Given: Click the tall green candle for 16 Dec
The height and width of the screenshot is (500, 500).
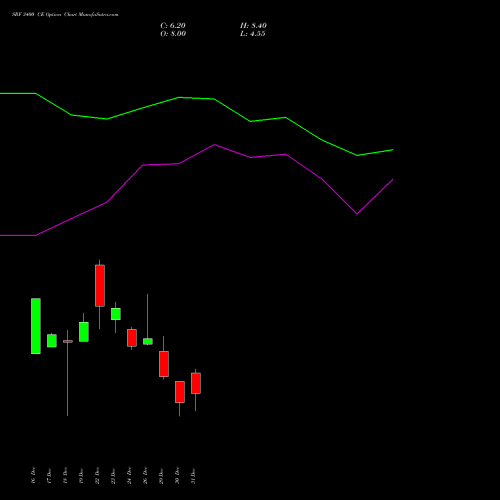Looking at the screenshot, I should point(36,326).
